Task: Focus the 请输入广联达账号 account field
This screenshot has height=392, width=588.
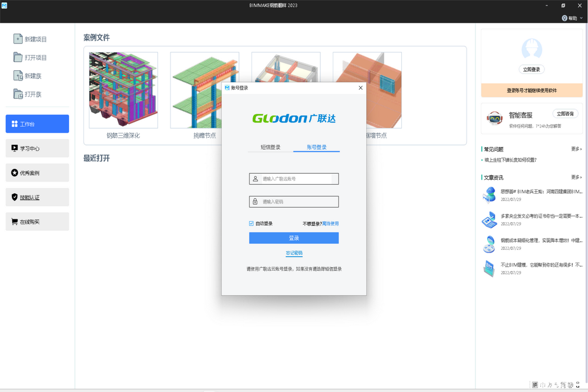Action: pos(297,179)
